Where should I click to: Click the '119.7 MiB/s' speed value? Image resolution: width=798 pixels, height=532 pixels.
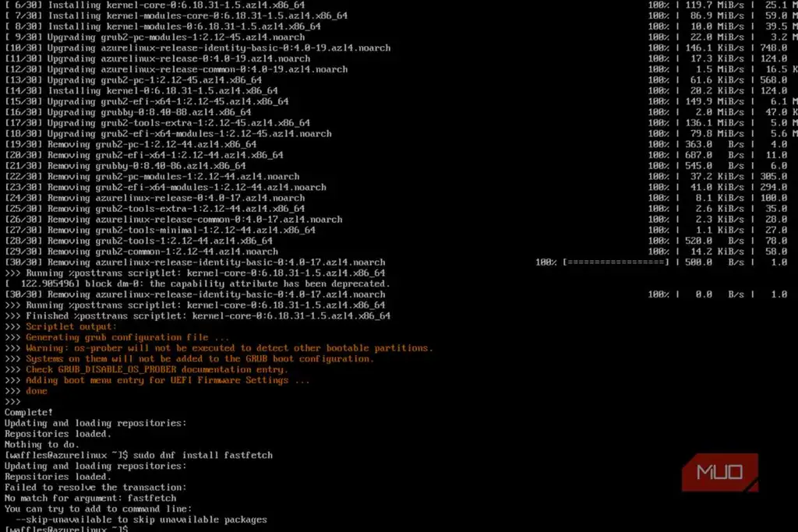[715, 5]
